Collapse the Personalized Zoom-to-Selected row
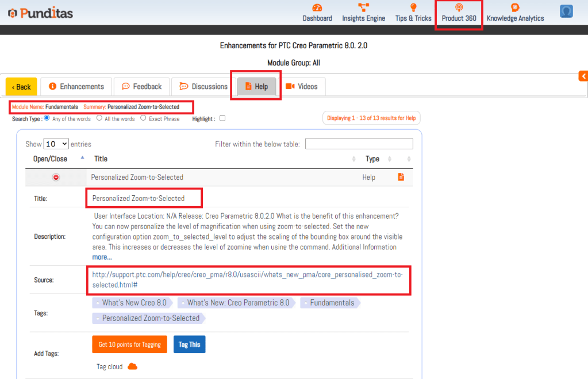The width and height of the screenshot is (588, 379). tap(56, 177)
